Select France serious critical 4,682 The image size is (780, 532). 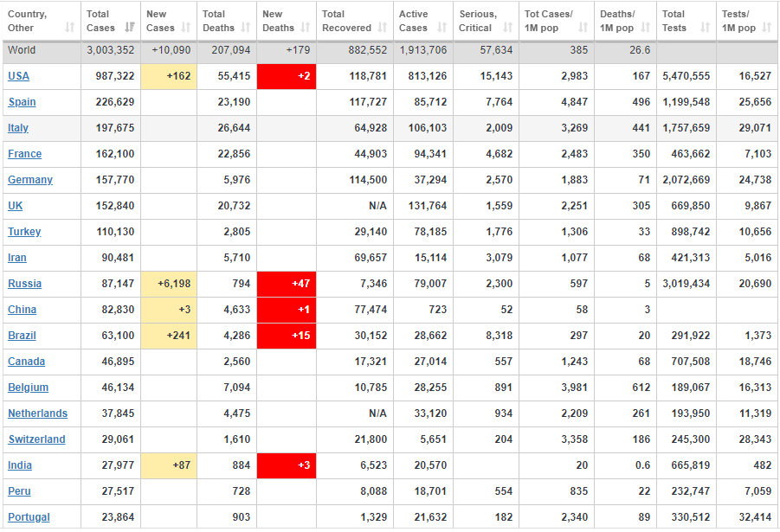tap(499, 154)
